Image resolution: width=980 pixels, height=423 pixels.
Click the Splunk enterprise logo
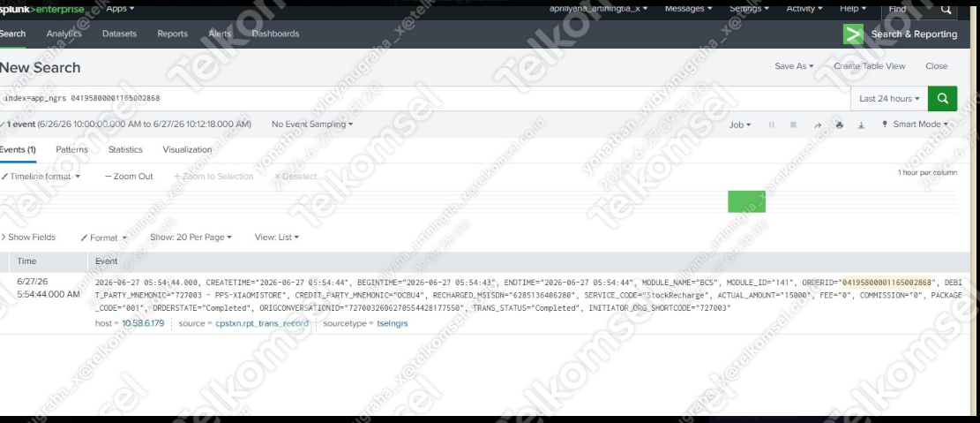(41, 9)
